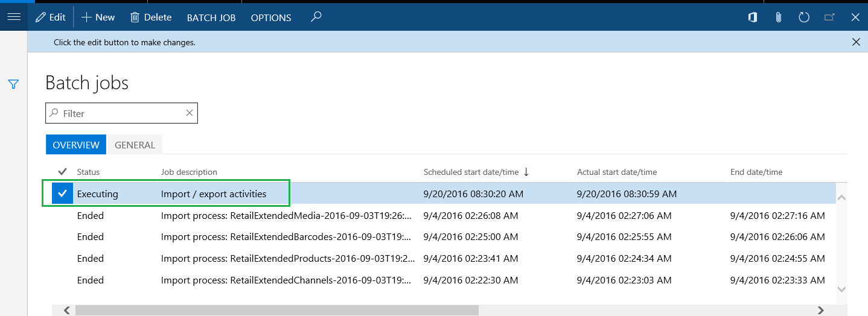
Task: Open the OPTIONS menu
Action: click(271, 17)
